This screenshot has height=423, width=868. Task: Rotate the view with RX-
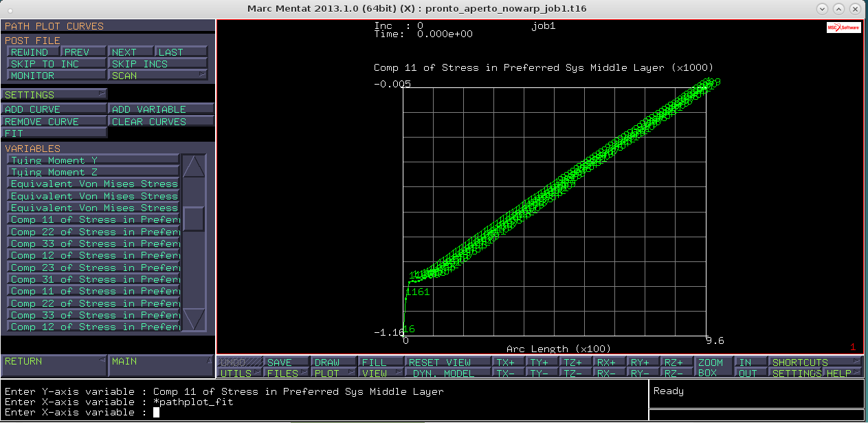[x=610, y=373]
